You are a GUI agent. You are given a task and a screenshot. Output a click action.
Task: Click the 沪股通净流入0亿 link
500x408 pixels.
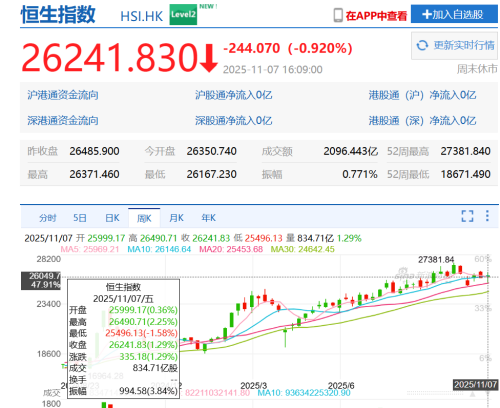click(x=234, y=95)
